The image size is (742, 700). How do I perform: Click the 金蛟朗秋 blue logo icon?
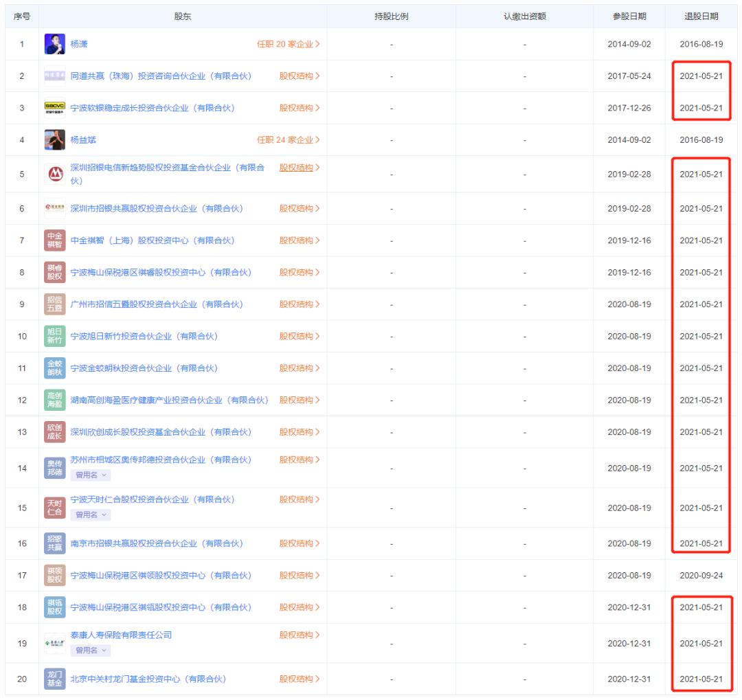coord(54,368)
